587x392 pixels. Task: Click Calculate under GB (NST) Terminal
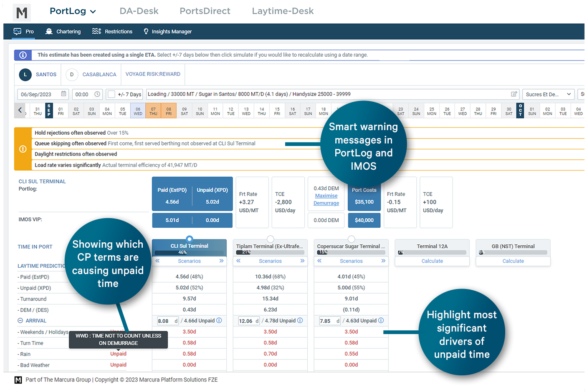(513, 261)
